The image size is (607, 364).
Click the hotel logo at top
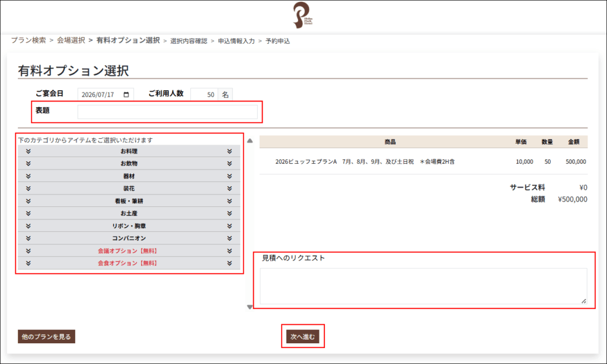pos(302,15)
